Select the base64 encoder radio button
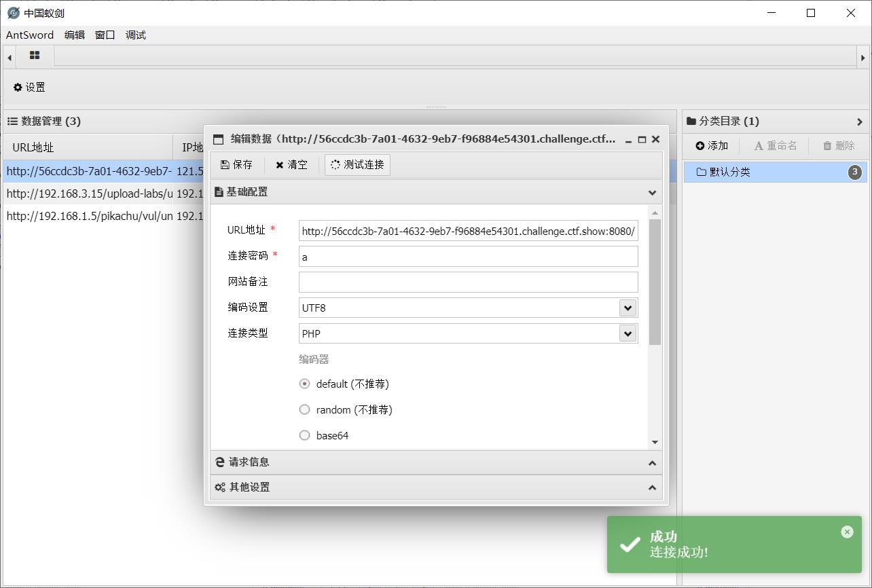The width and height of the screenshot is (872, 588). pyautogui.click(x=304, y=435)
